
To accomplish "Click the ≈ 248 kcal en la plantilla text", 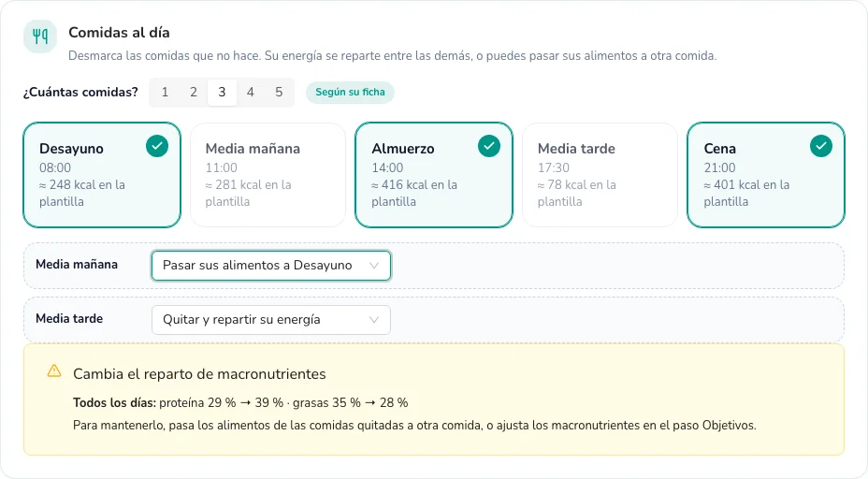I will pos(82,194).
